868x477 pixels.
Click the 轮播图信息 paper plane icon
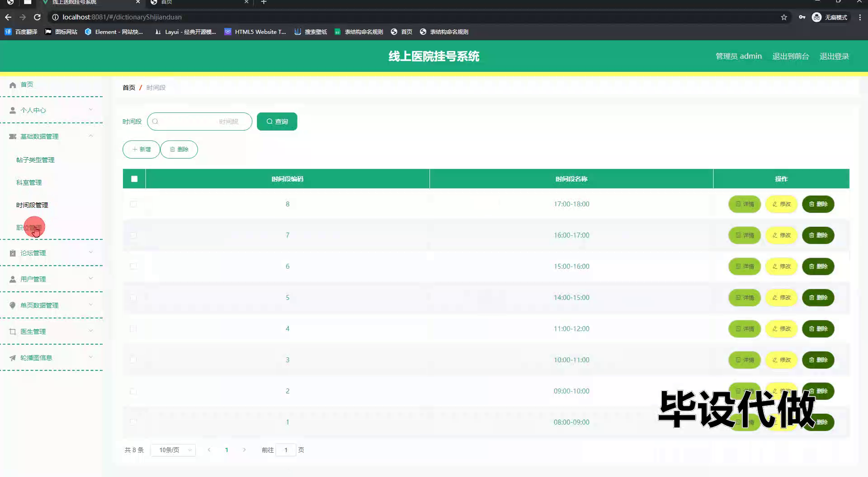(x=13, y=358)
